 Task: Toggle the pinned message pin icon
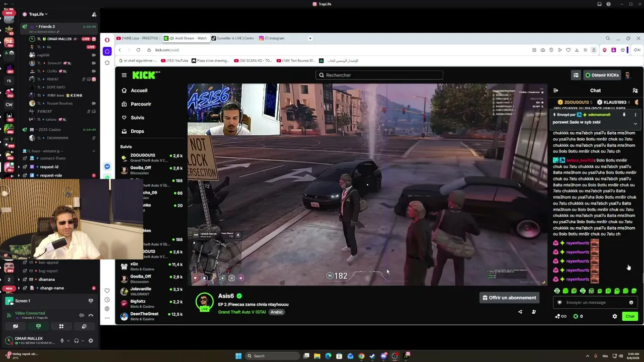click(x=624, y=115)
